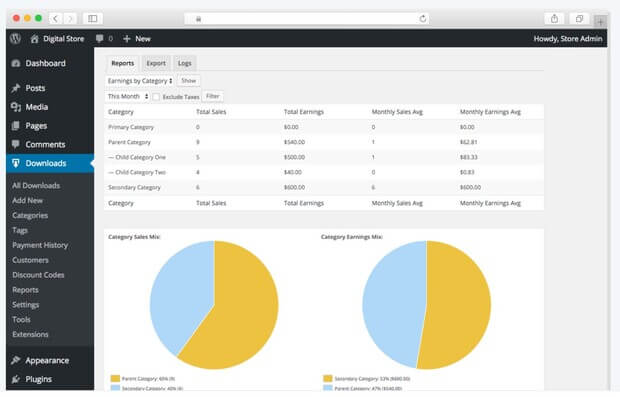Click Howdy, Store Admin account menu
The width and height of the screenshot is (620, 397).
568,39
